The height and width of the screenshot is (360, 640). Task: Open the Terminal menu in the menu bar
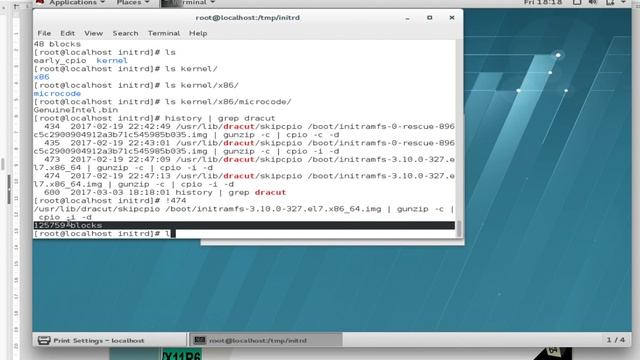pyautogui.click(x=164, y=33)
